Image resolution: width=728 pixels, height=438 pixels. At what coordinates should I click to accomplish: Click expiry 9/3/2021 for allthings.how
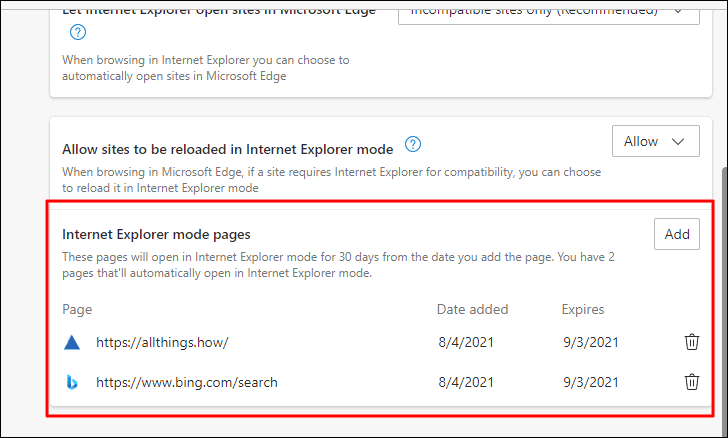pyautogui.click(x=591, y=342)
